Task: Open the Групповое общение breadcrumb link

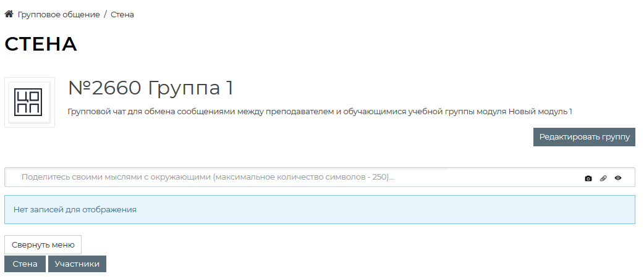Action: [x=59, y=14]
